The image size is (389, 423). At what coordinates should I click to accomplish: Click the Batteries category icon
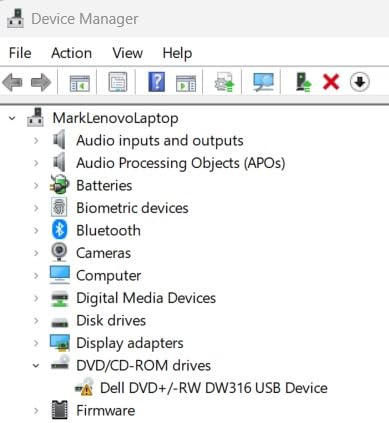[59, 185]
